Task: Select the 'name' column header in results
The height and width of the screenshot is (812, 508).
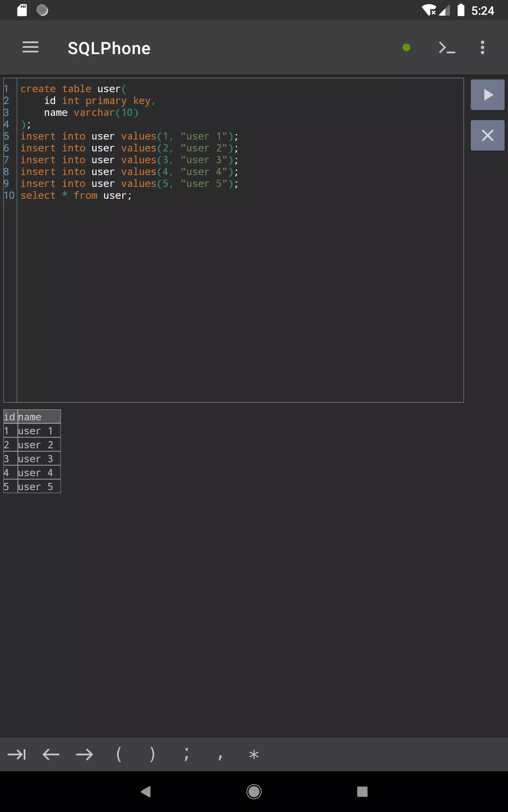Action: pos(39,417)
